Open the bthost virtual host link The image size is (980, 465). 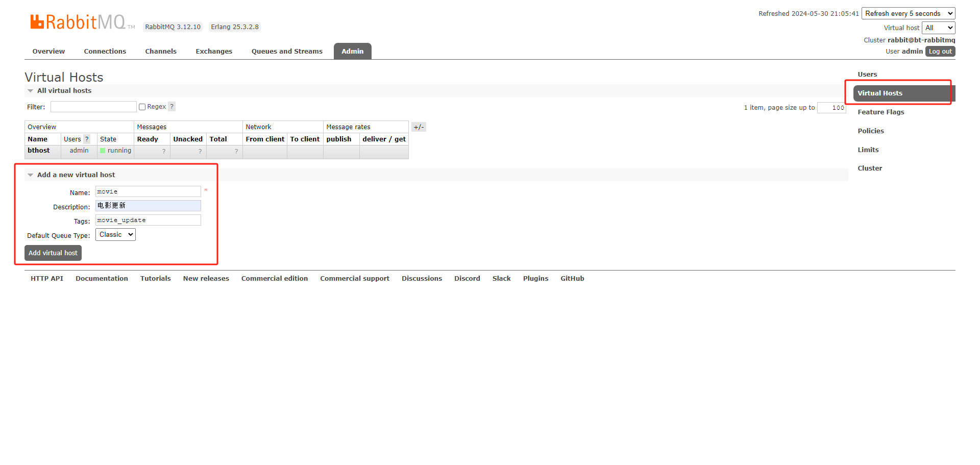pyautogui.click(x=39, y=151)
